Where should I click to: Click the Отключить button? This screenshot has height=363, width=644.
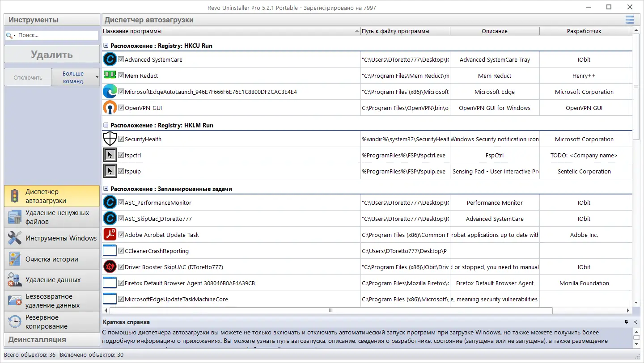click(28, 77)
